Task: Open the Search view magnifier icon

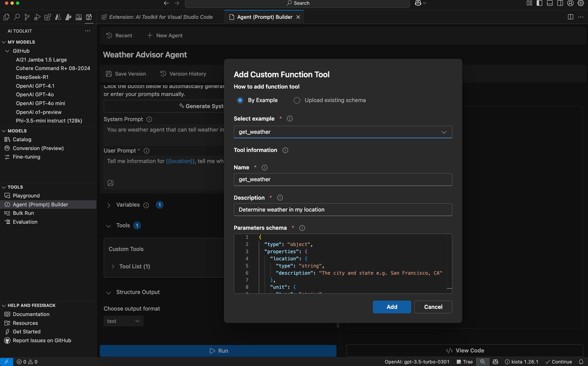Action: [17, 17]
